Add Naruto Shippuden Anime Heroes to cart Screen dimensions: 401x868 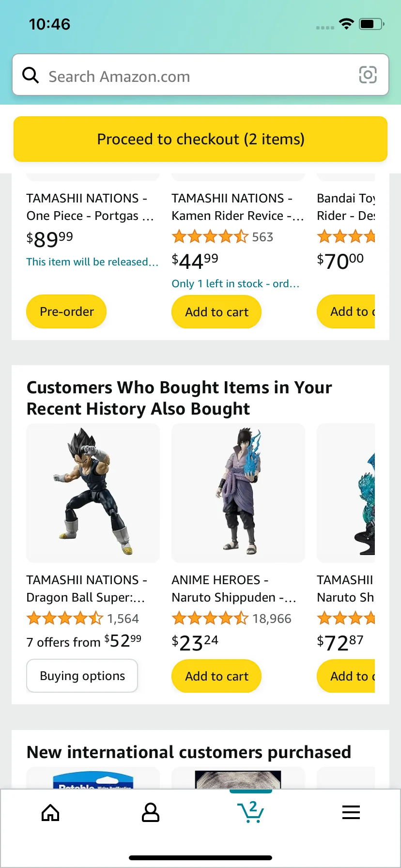pos(216,676)
